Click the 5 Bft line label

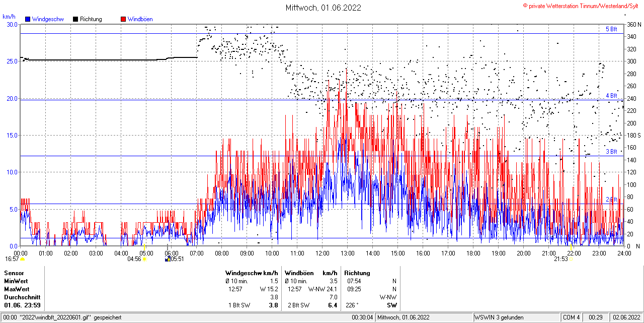pos(611,29)
